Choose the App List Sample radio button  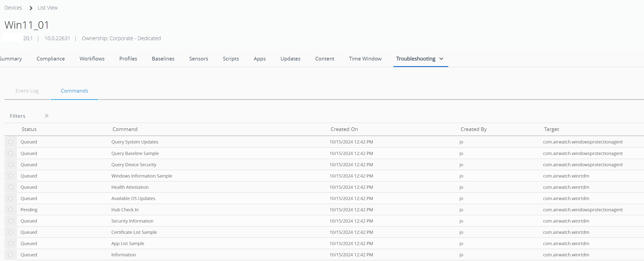pos(11,243)
